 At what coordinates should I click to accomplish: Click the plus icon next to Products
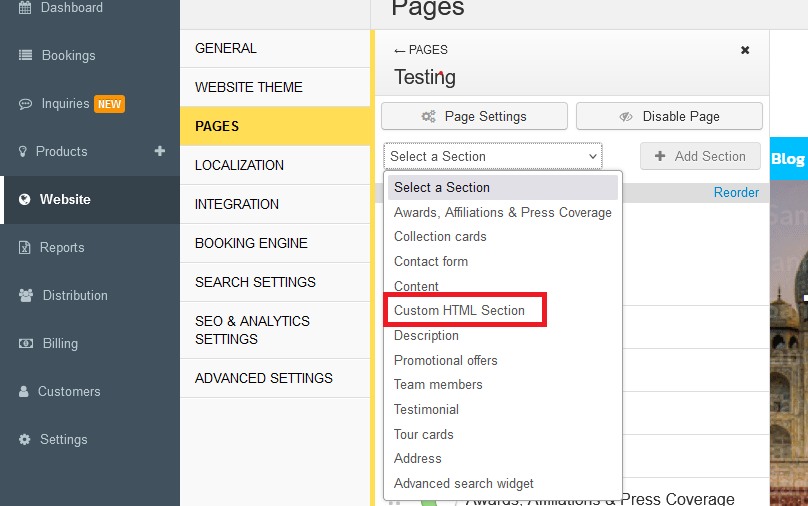coord(159,151)
